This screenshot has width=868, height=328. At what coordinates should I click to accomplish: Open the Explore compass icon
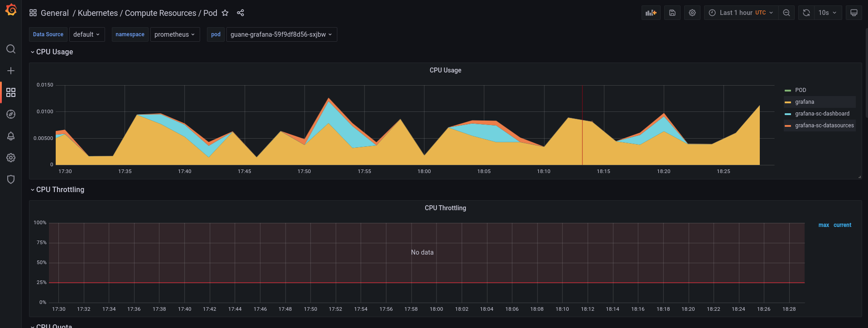click(x=11, y=114)
